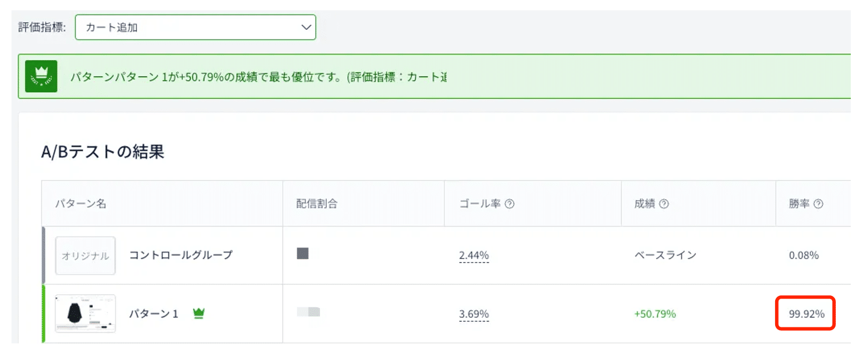Click the パターン 1 light distribution swatch
Screen dimensions: 868x360
(x=308, y=312)
